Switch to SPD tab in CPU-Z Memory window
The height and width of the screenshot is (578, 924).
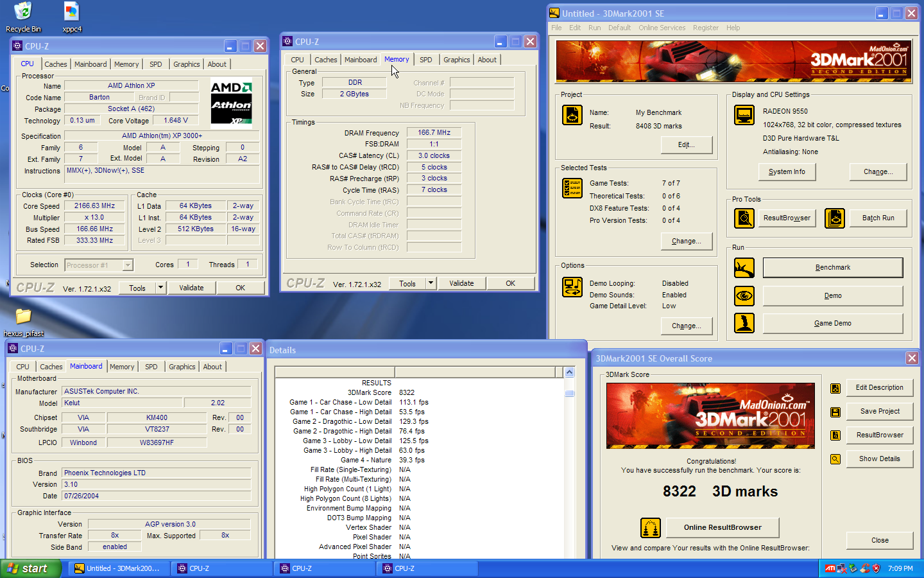(426, 60)
